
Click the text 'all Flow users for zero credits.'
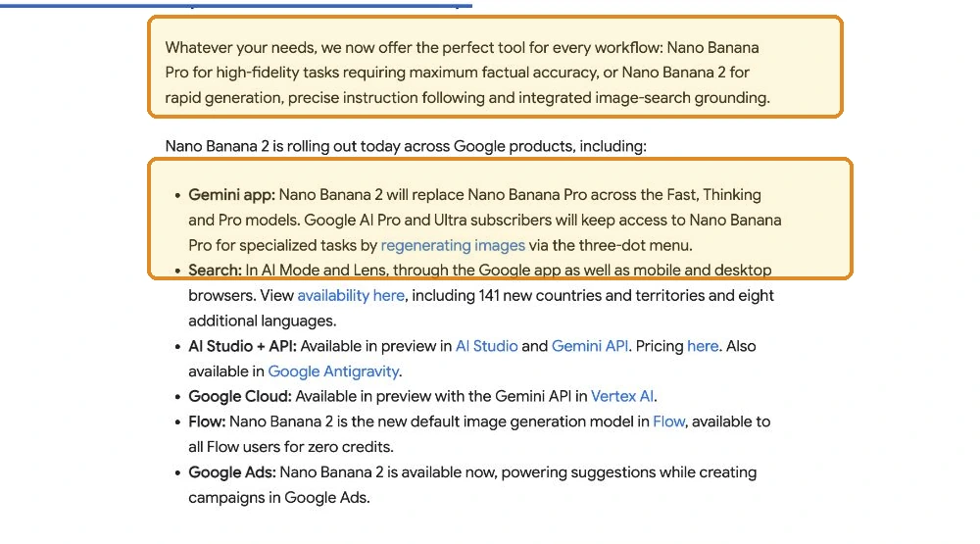(x=291, y=446)
